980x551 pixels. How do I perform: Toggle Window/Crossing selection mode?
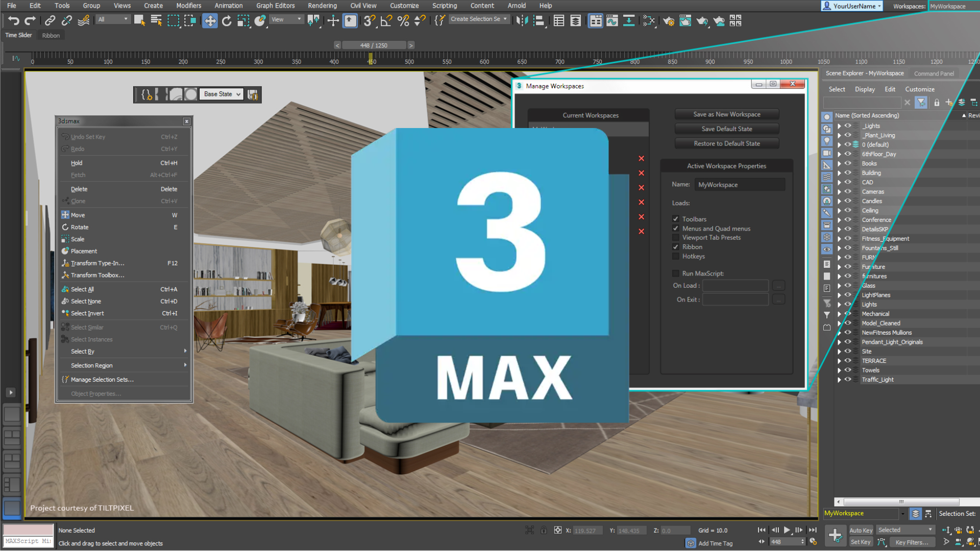190,20
